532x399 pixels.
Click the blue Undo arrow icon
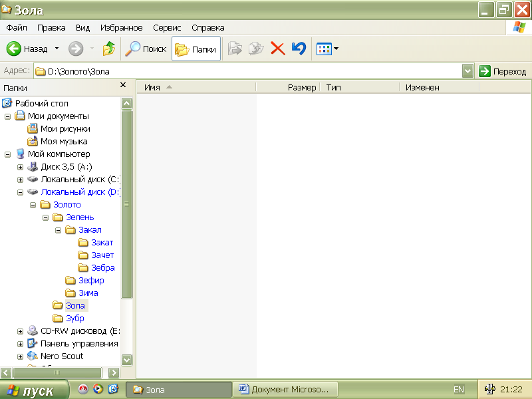299,49
